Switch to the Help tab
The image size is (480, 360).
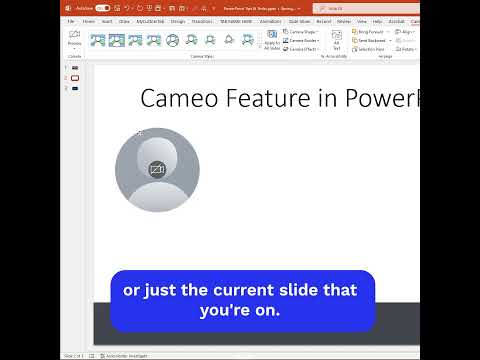pyautogui.click(x=377, y=21)
